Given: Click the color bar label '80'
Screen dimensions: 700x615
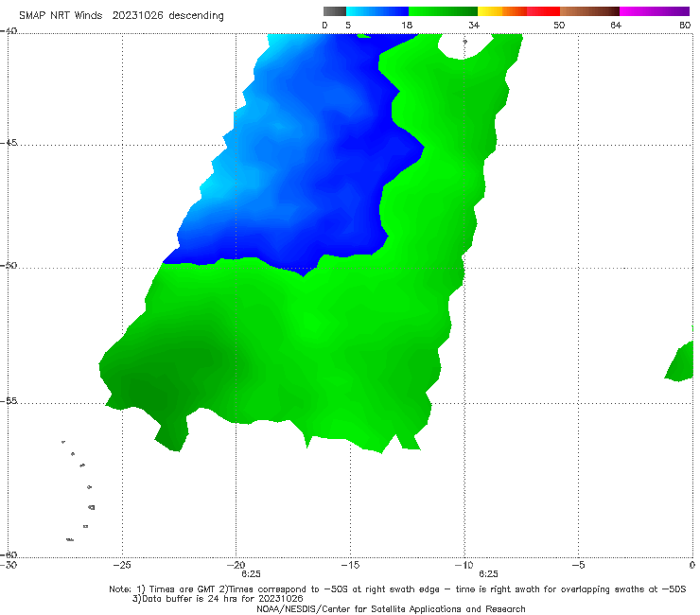Looking at the screenshot, I should (685, 25).
